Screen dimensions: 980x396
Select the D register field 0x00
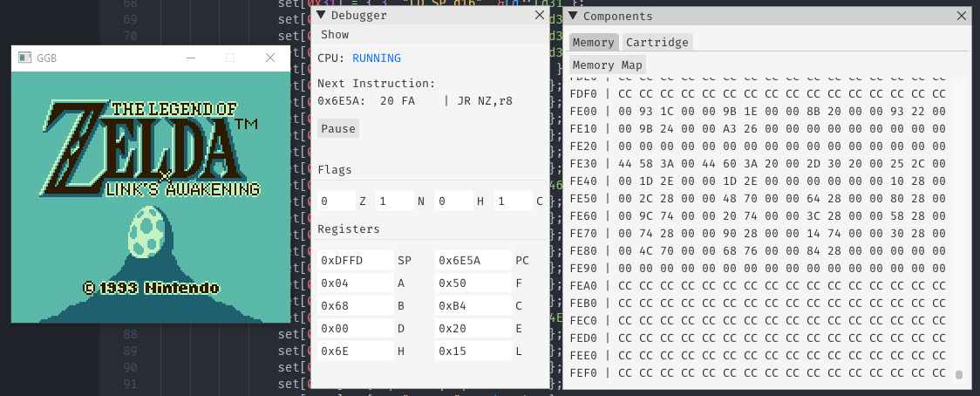(356, 329)
